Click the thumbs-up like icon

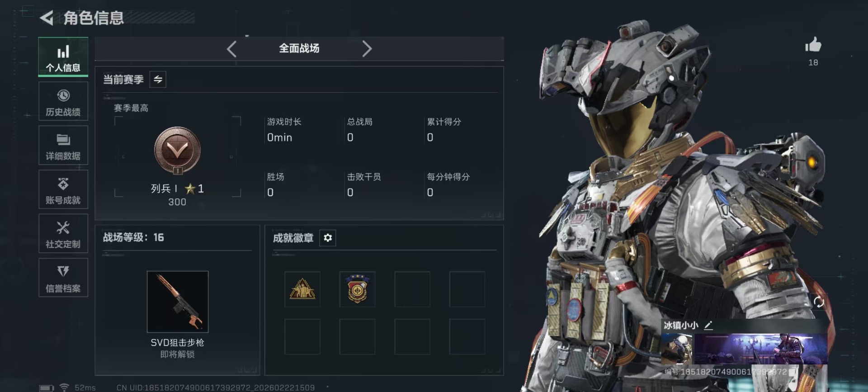pos(813,45)
